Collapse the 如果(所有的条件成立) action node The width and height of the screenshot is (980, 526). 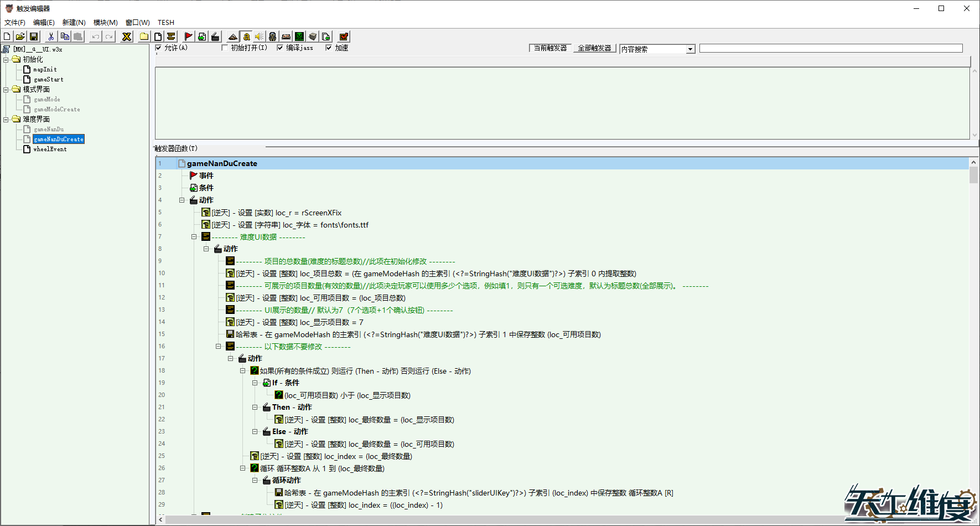[242, 371]
